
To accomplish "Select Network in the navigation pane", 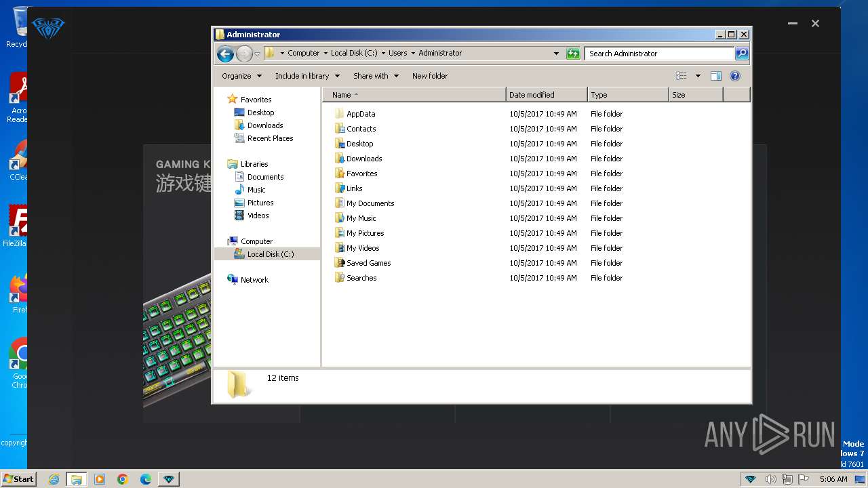I will [248, 280].
